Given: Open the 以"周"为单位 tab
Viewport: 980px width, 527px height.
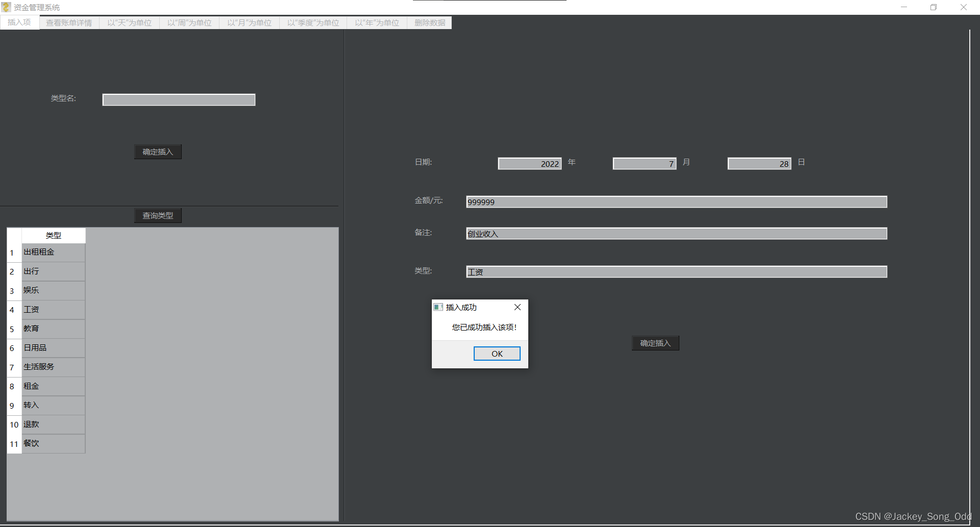Looking at the screenshot, I should tap(189, 23).
